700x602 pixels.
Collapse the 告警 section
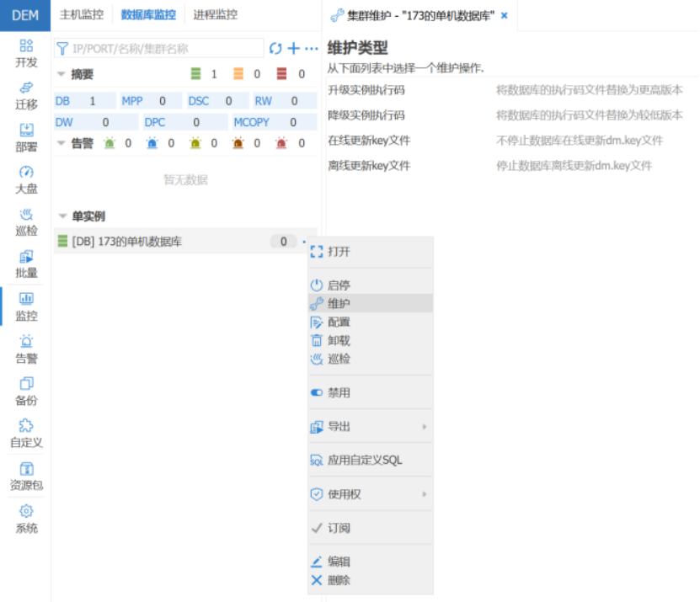[61, 143]
